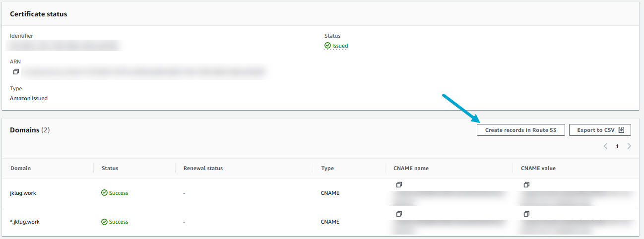644x239 pixels.
Task: Click the Type column header
Action: [327, 168]
